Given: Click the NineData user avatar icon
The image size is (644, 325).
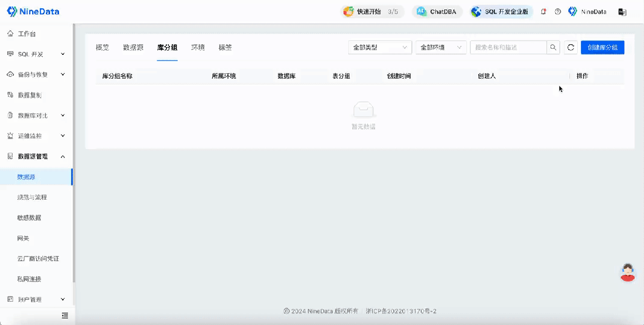Looking at the screenshot, I should (572, 11).
